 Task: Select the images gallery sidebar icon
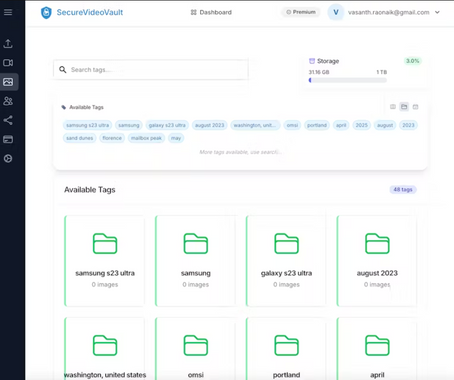click(x=8, y=82)
